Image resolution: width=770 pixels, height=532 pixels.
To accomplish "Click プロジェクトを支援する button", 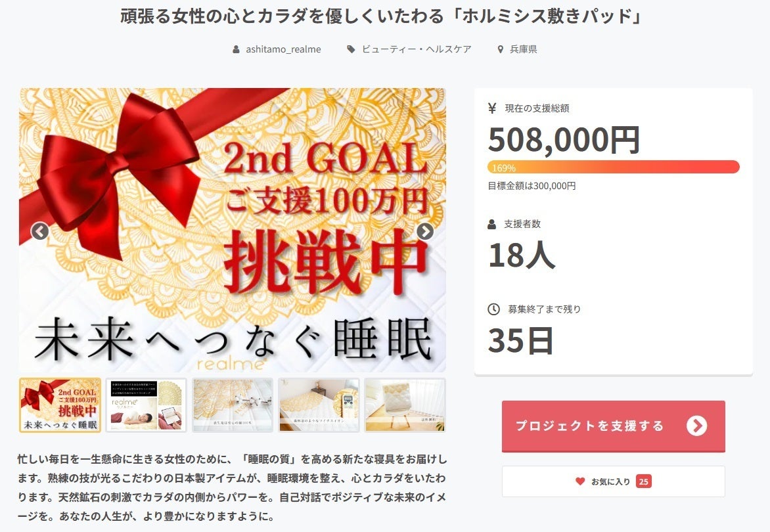I will point(614,426).
